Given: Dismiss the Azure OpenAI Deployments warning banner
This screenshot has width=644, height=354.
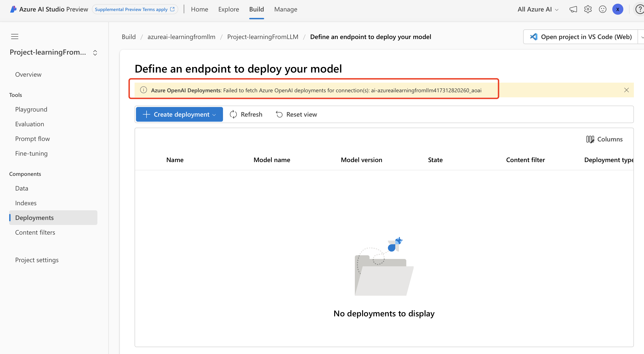Looking at the screenshot, I should (x=626, y=90).
